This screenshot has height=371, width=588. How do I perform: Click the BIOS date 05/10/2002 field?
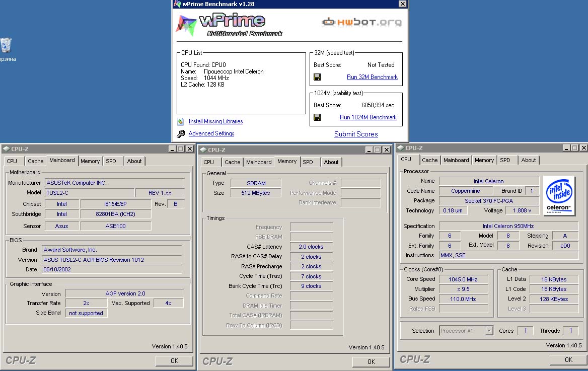pyautogui.click(x=112, y=269)
